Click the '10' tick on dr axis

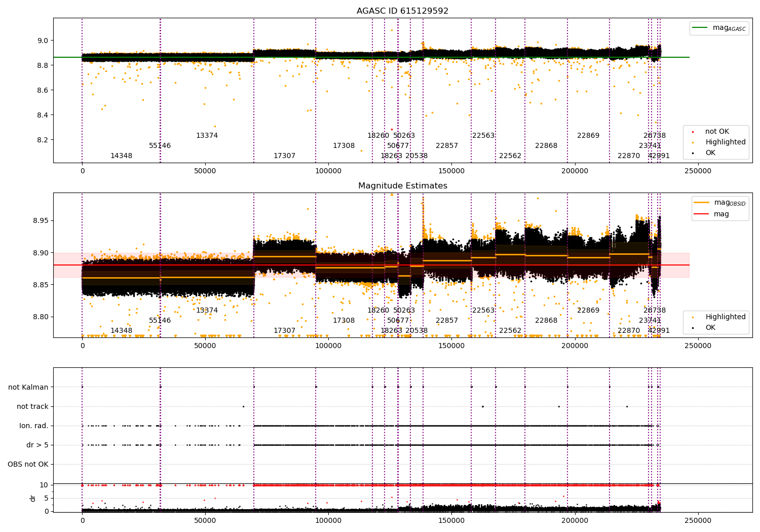pyautogui.click(x=44, y=485)
